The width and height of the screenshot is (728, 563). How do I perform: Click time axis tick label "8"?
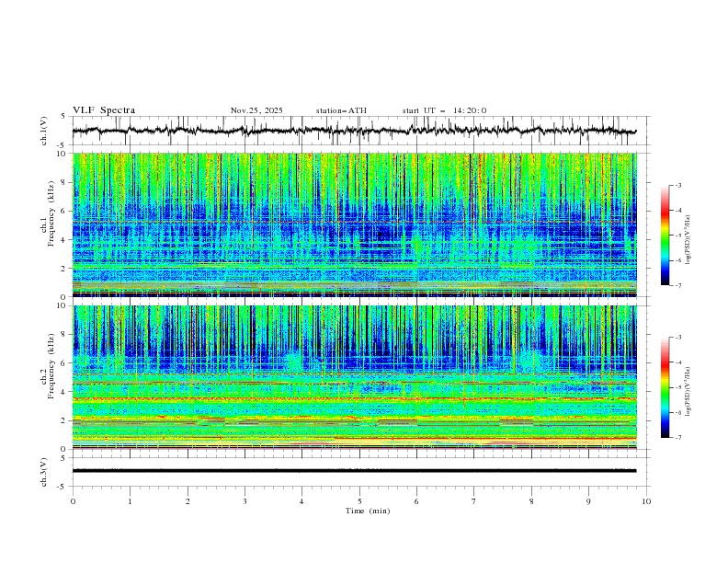531,501
